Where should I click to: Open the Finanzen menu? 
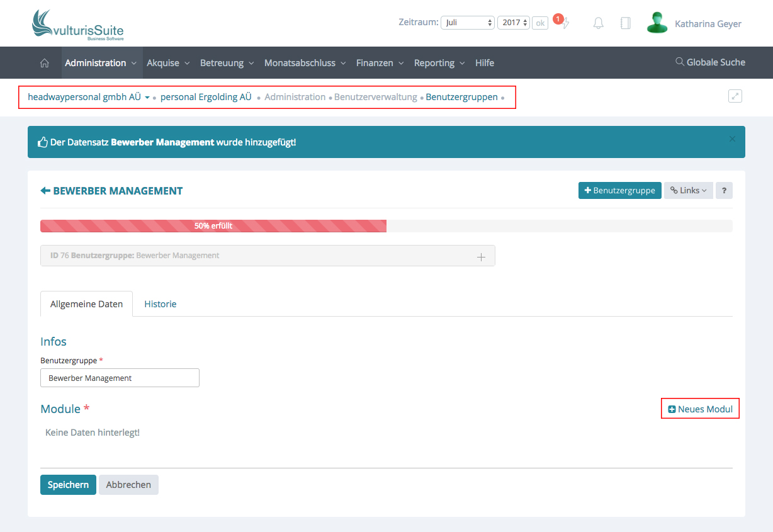(380, 63)
